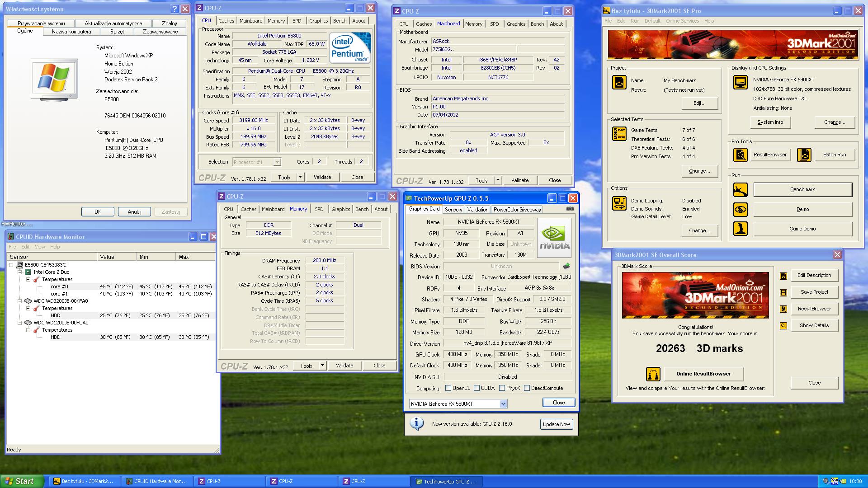
Task: Click the 3DMark2001 SE Overall Score banner
Action: (695, 295)
